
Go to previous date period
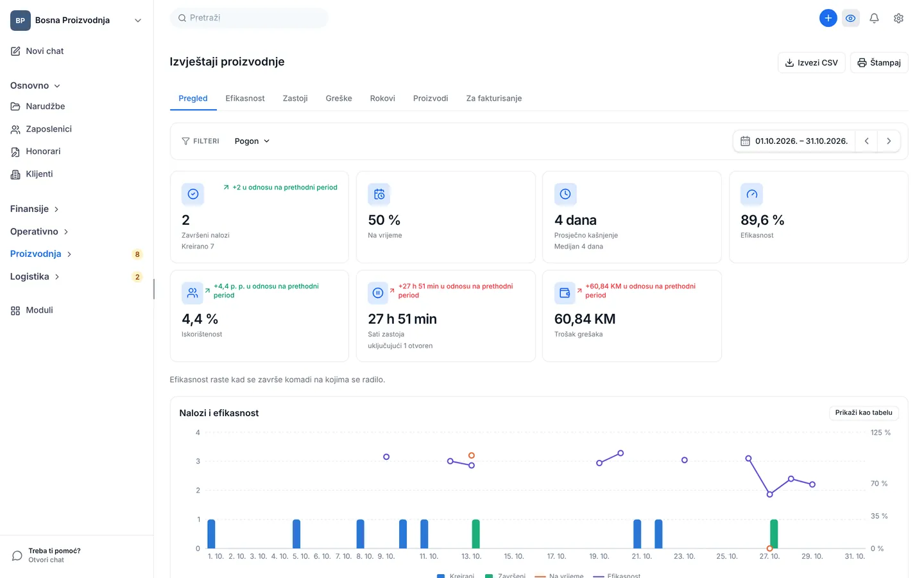866,141
